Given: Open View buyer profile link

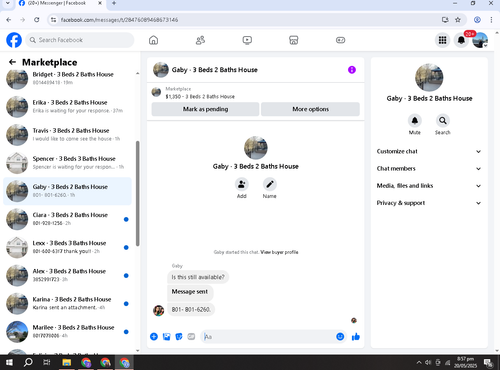Looking at the screenshot, I should click(x=279, y=252).
